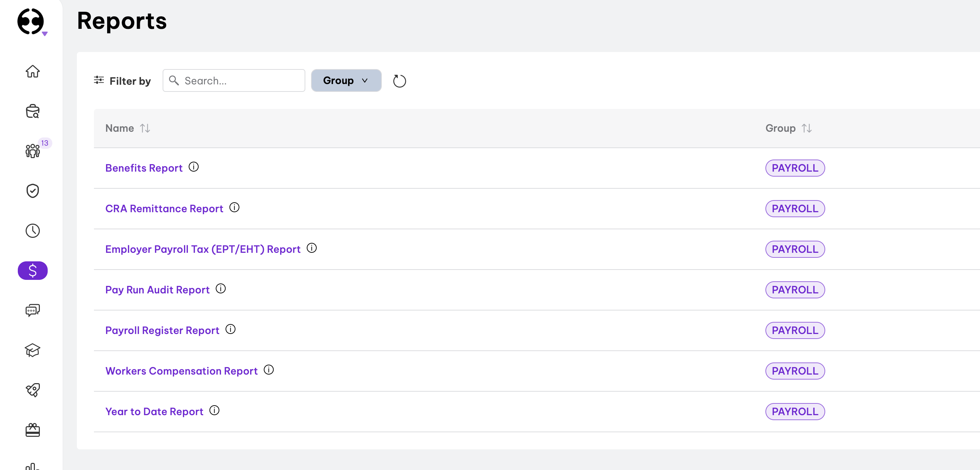
Task: Open the shield checkmark sidebar icon
Action: tap(33, 190)
